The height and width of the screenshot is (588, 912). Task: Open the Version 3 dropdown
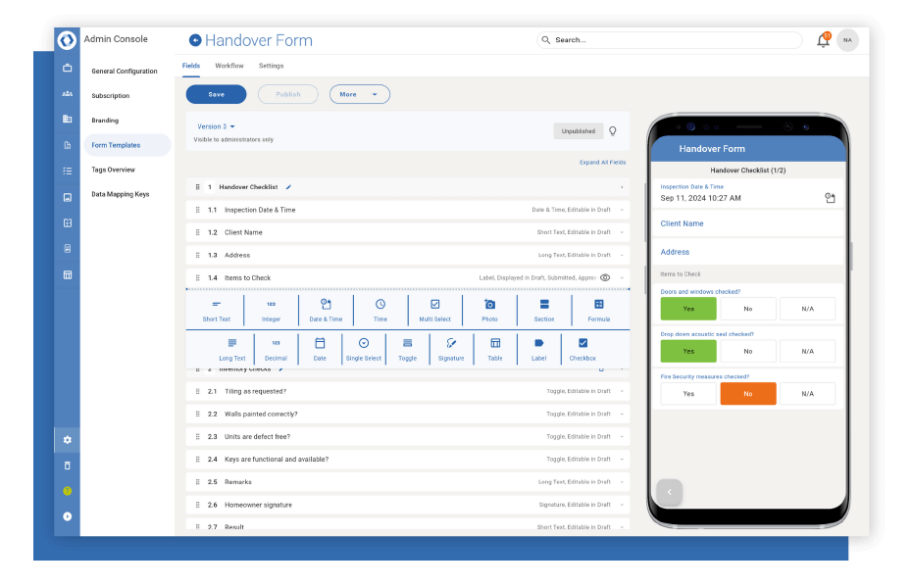[x=215, y=126]
